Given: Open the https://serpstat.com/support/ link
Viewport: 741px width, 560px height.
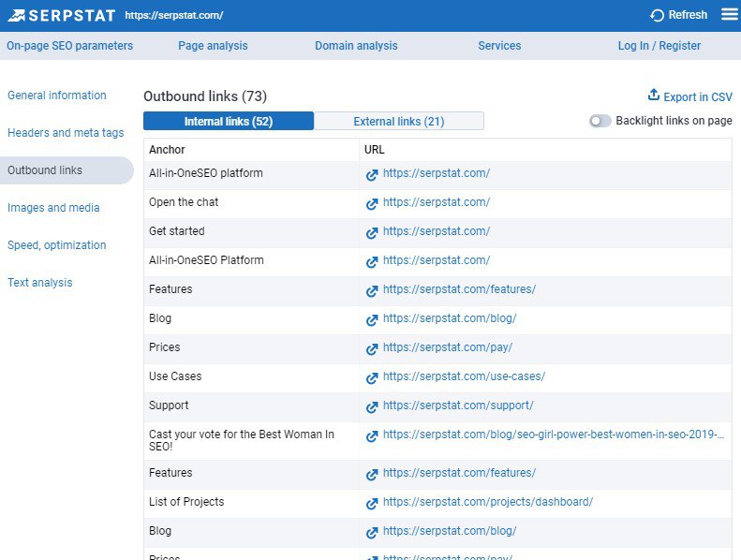Looking at the screenshot, I should (458, 405).
